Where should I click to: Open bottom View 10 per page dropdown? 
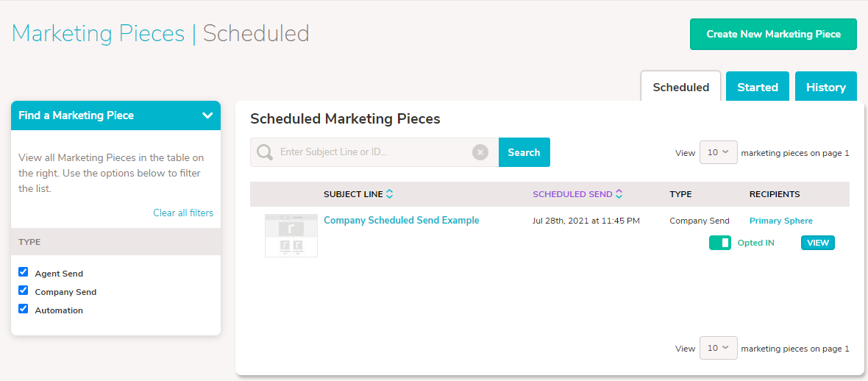[719, 348]
